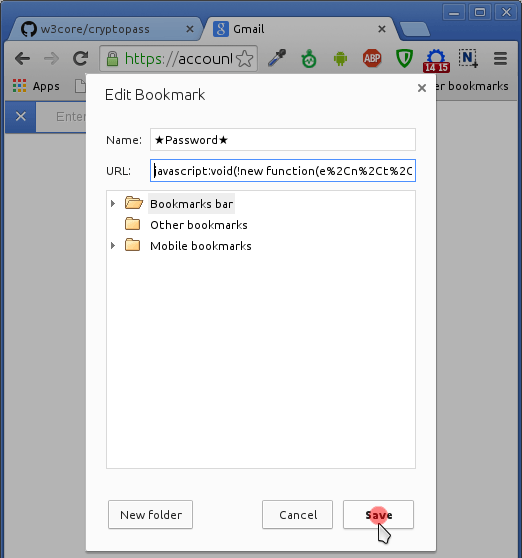Open the blue gear extension with red badge

click(436, 60)
